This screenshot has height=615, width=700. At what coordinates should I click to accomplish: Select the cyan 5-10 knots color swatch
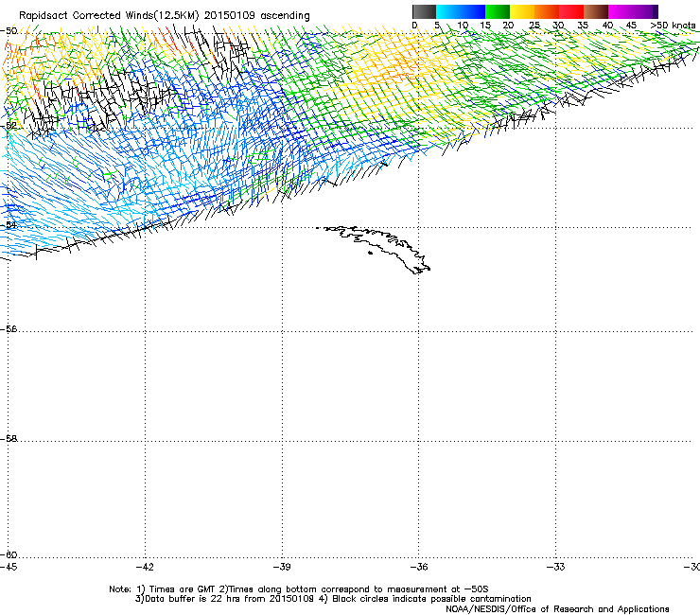[x=447, y=11]
